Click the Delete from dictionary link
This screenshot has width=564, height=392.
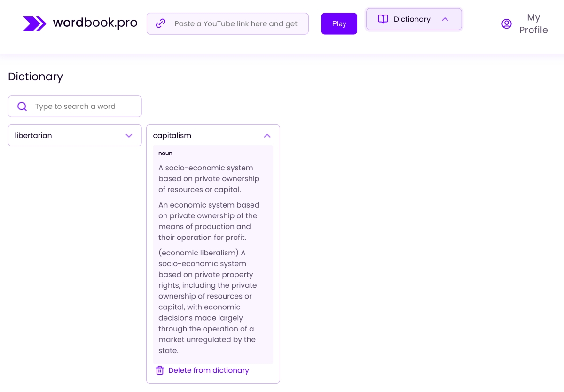coord(208,370)
